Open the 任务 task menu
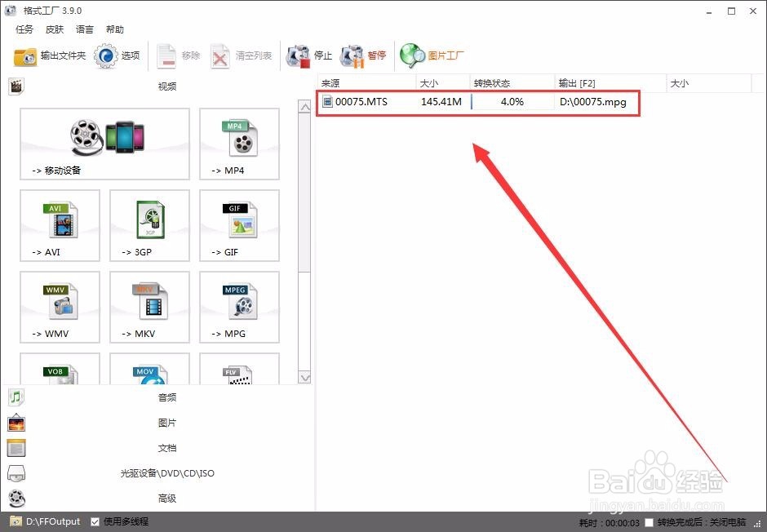This screenshot has width=767, height=532. click(24, 29)
